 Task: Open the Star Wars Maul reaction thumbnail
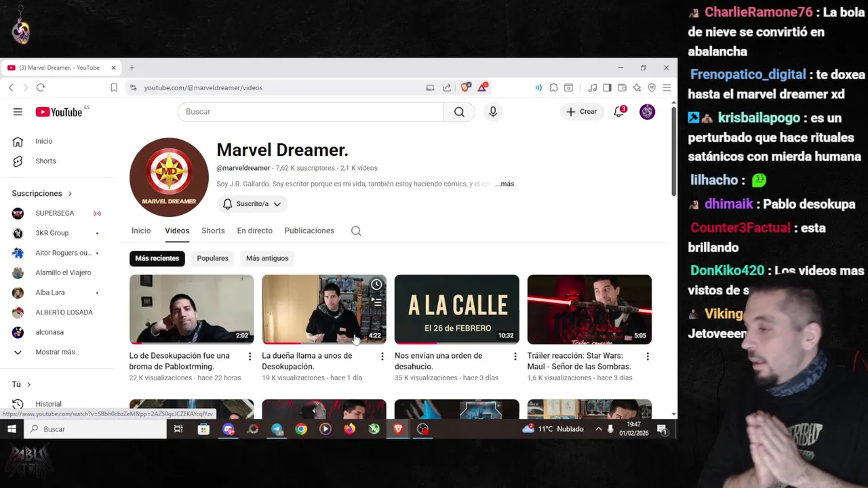click(589, 309)
